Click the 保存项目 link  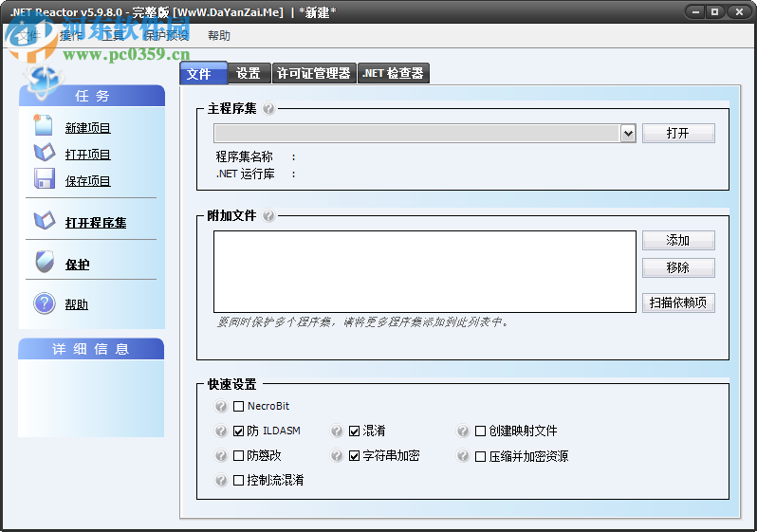(88, 181)
